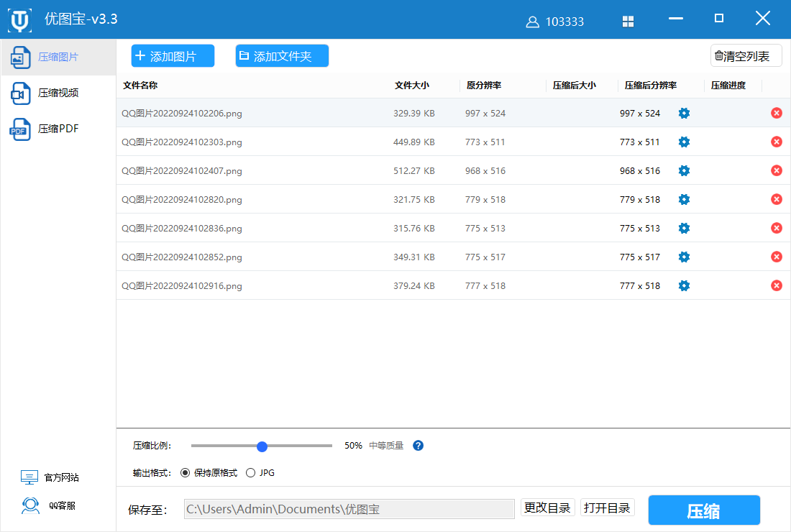Screen dimensions: 791x532
Task: Click the 329.39 KB file size cell
Action: pos(414,114)
